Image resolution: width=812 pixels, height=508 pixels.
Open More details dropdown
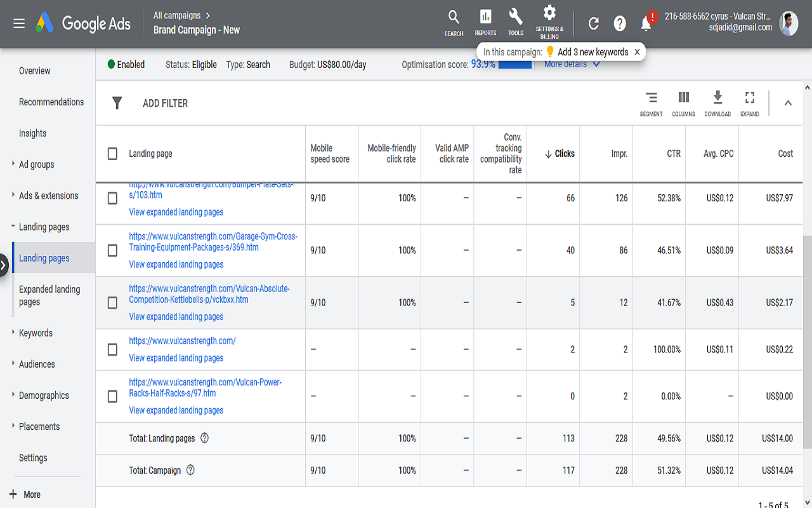pyautogui.click(x=572, y=64)
